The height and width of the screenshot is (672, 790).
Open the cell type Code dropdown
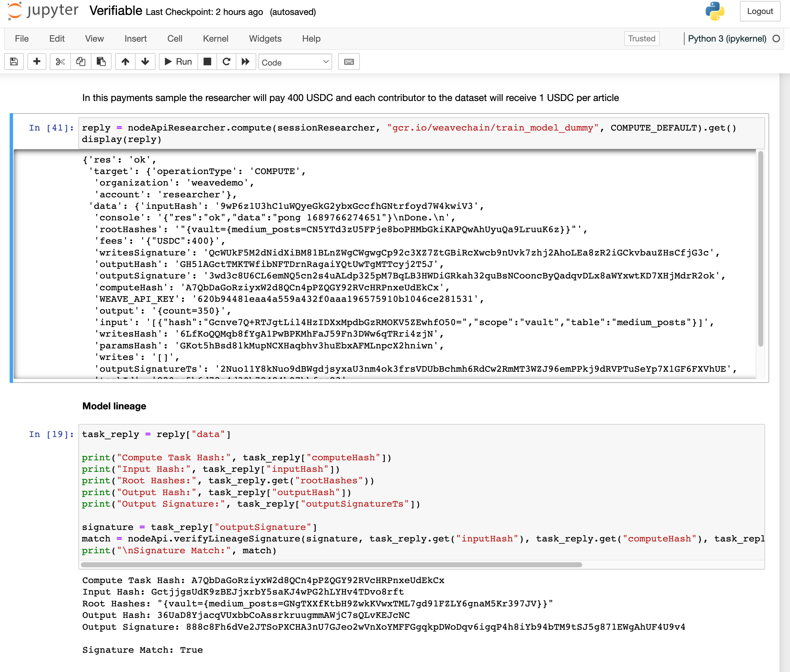(295, 62)
